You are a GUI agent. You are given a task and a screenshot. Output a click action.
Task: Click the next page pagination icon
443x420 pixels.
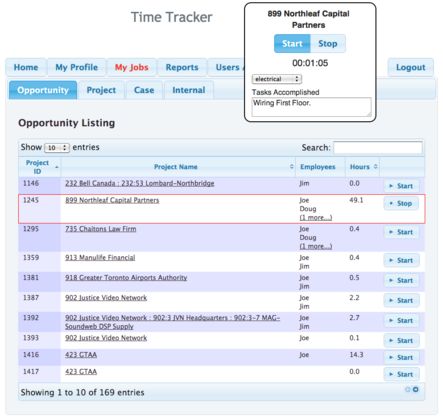(416, 389)
